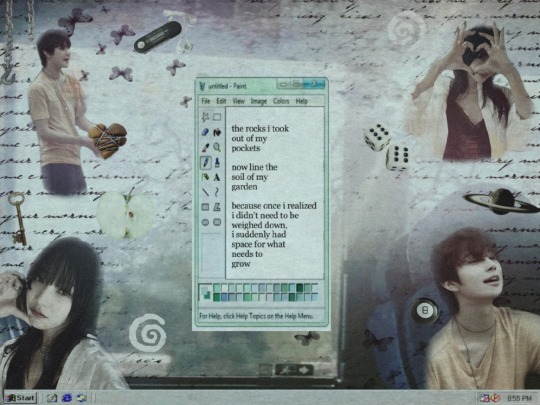This screenshot has height=405, width=540.
Task: Click the word 'grow' on the canvas
Action: click(241, 264)
